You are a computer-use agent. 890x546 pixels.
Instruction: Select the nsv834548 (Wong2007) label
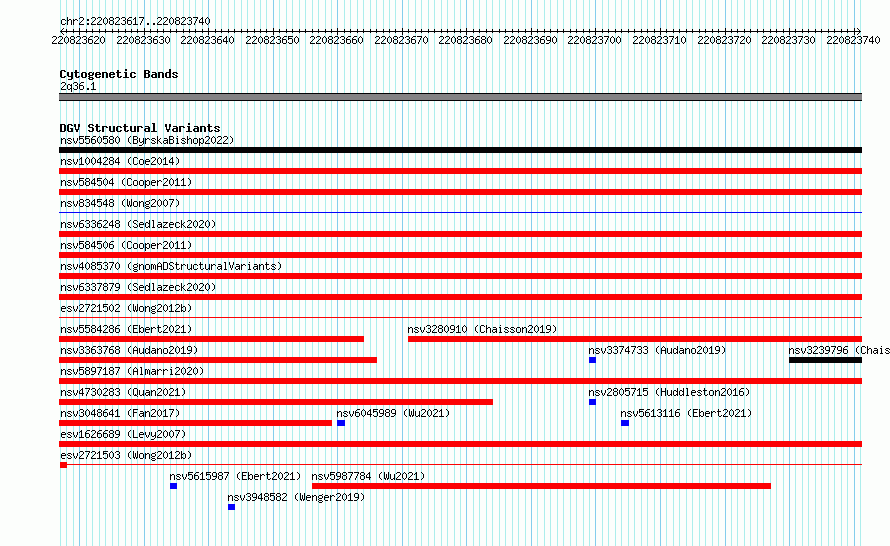point(120,203)
